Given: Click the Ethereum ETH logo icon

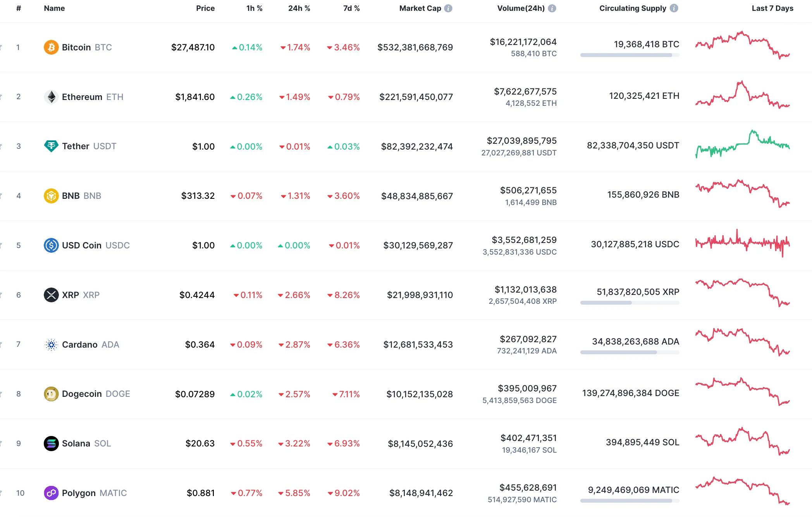Looking at the screenshot, I should [x=51, y=97].
